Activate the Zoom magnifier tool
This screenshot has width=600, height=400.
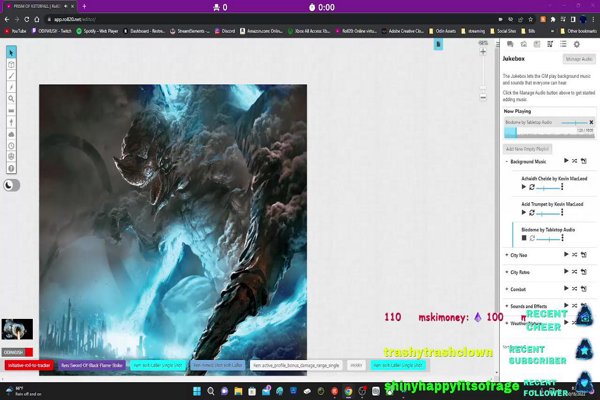[11, 99]
